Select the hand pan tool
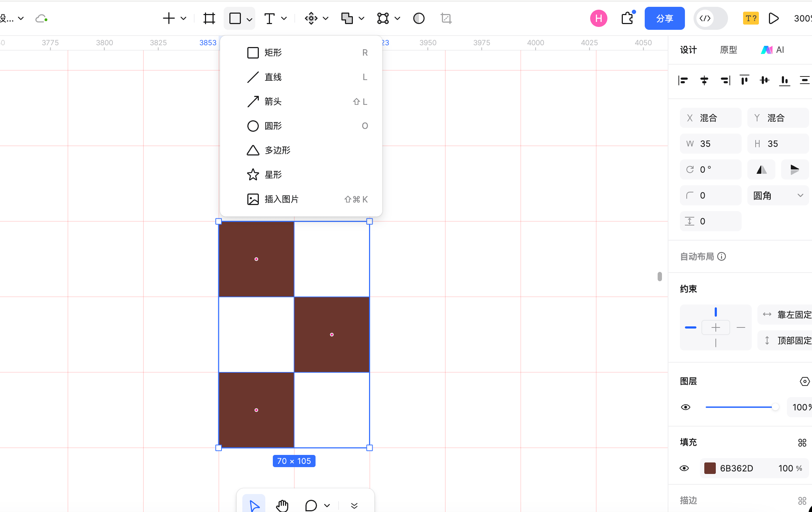The width and height of the screenshot is (812, 512). (x=282, y=505)
